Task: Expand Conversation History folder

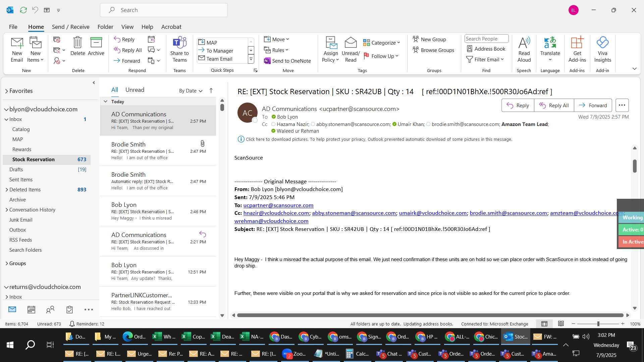Action: coord(7,210)
